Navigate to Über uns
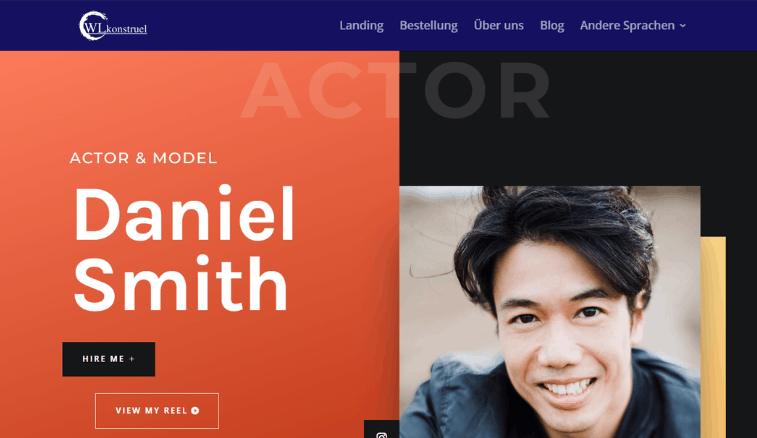The height and width of the screenshot is (438, 757). pyautogui.click(x=498, y=25)
